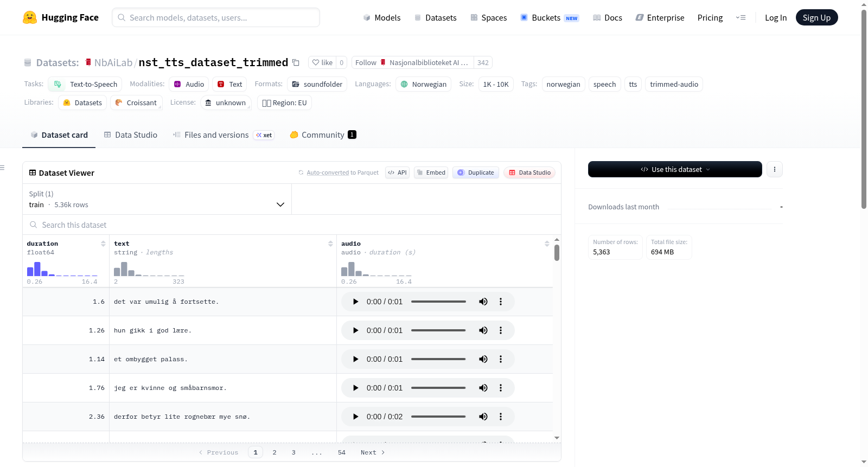
Task: Switch to the Data Studio tab
Action: click(131, 135)
